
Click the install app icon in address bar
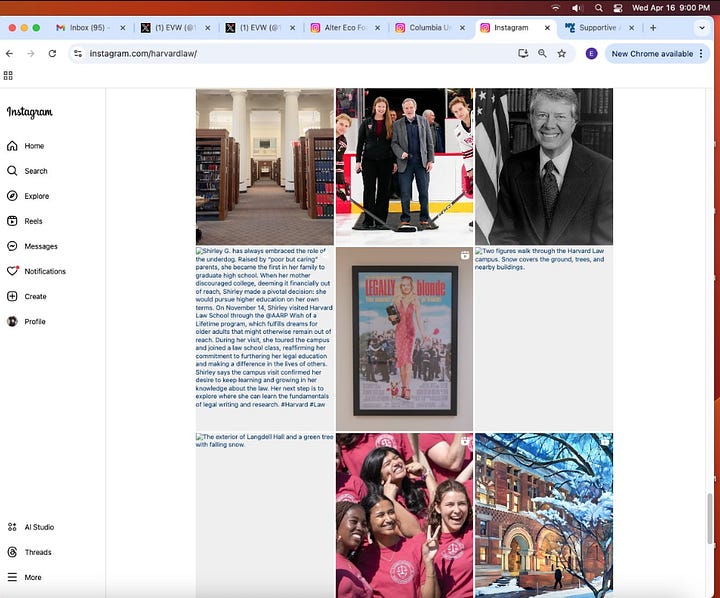(523, 54)
